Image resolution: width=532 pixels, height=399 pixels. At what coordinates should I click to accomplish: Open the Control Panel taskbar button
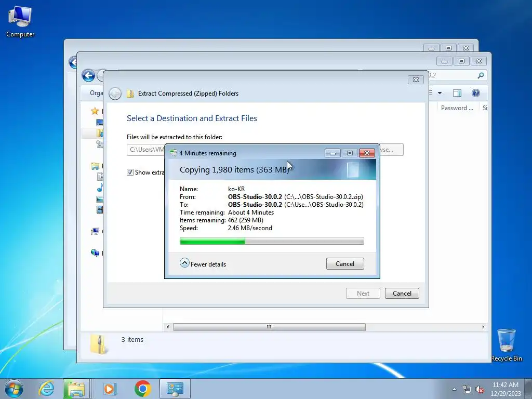click(175, 389)
